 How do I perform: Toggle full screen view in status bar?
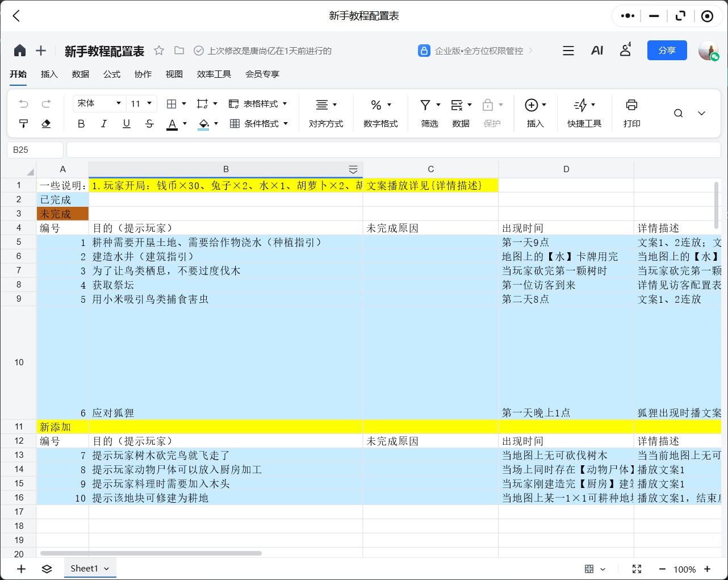point(637,569)
